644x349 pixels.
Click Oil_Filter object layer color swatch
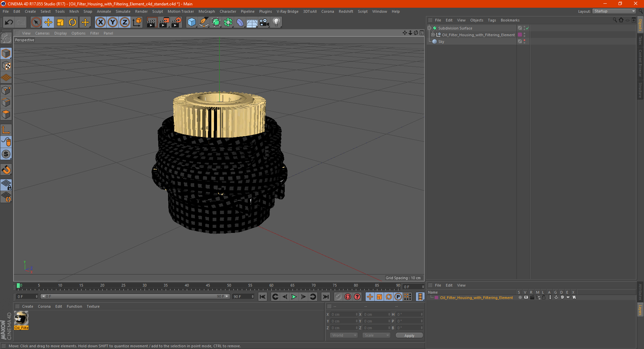520,35
